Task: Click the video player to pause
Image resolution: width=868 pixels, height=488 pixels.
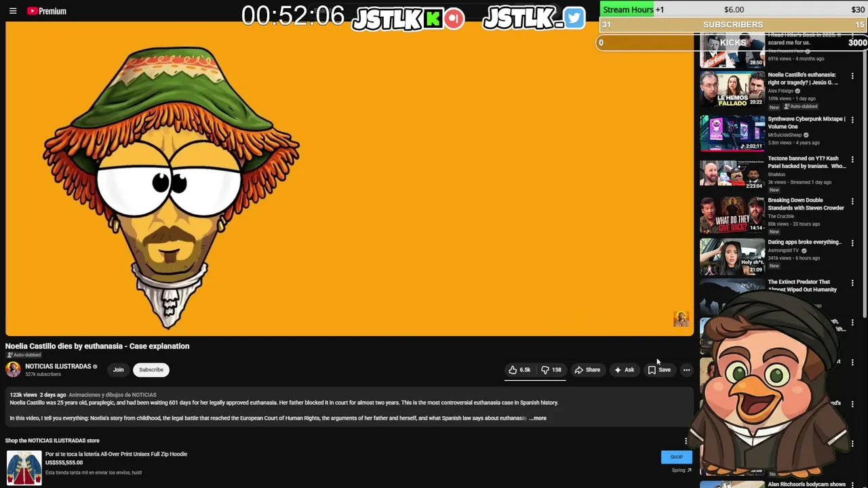Action: pos(349,178)
